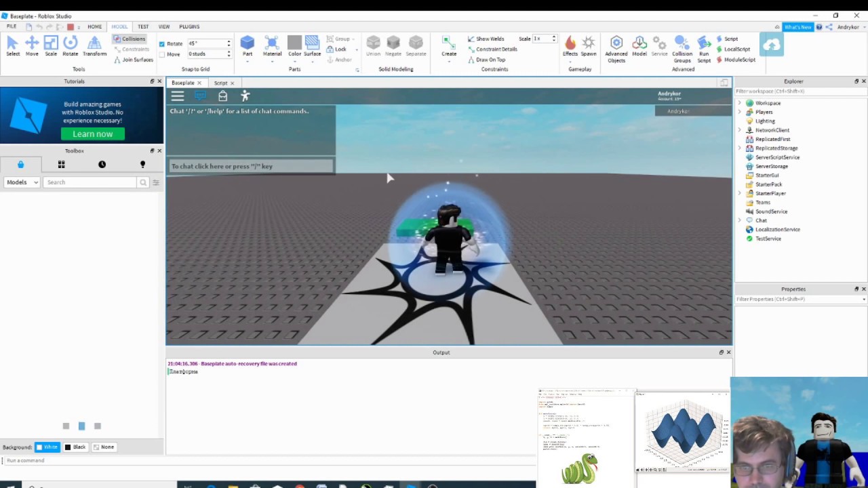This screenshot has width=868, height=488.
Task: Click the in-game emote figure icon
Action: click(x=245, y=96)
